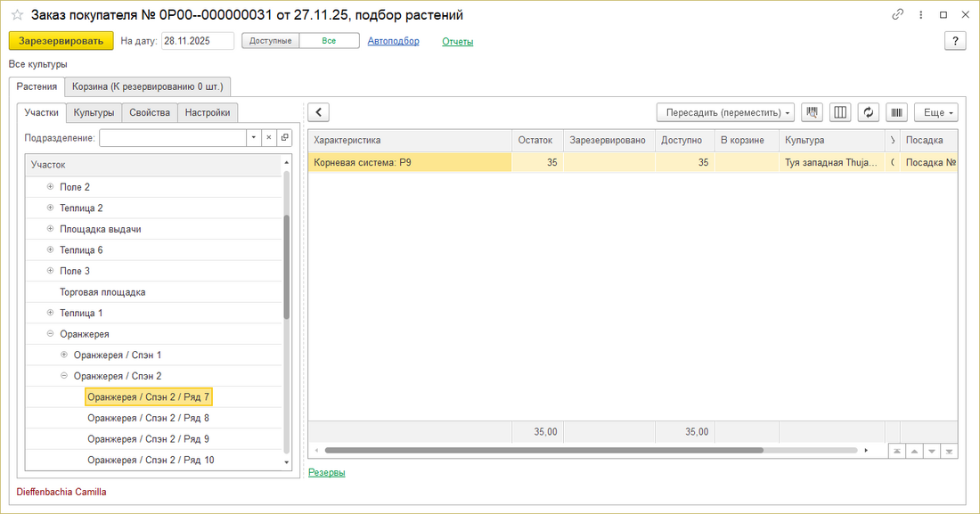Open help with the question mark button
The image size is (980, 514).
(955, 41)
